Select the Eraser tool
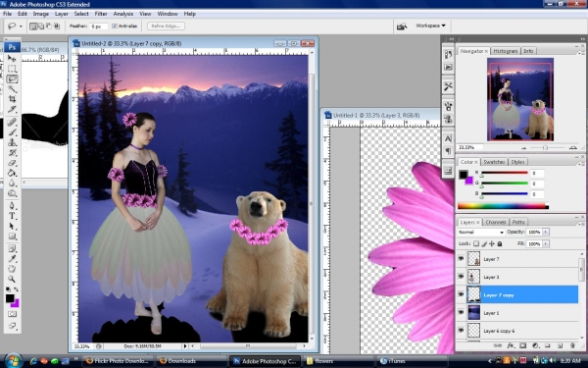Screen dimensions: 588x368 click(12, 163)
